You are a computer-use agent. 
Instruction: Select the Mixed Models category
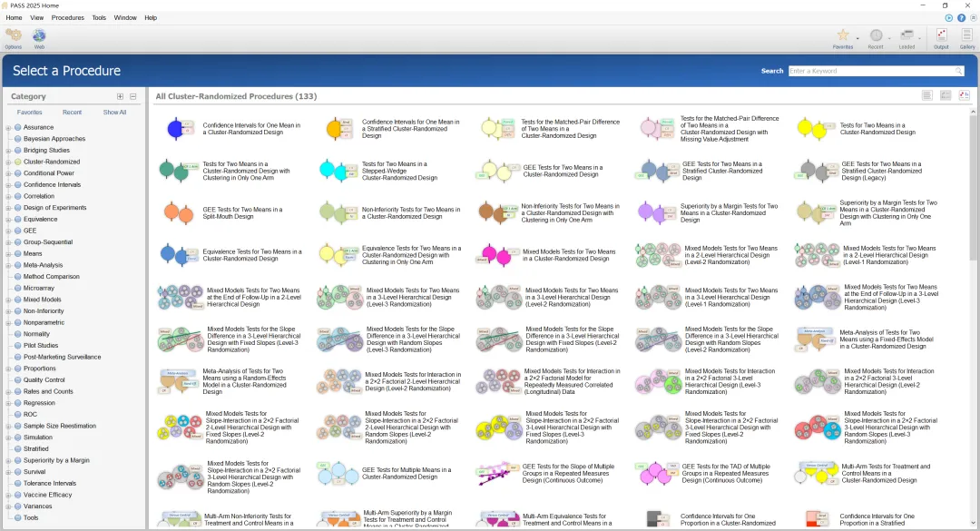[x=43, y=299]
